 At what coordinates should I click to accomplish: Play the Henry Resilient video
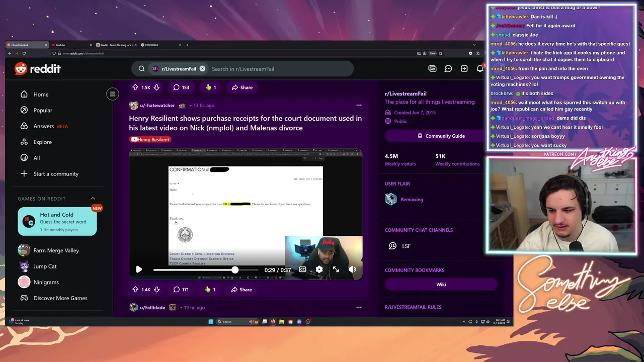139,269
